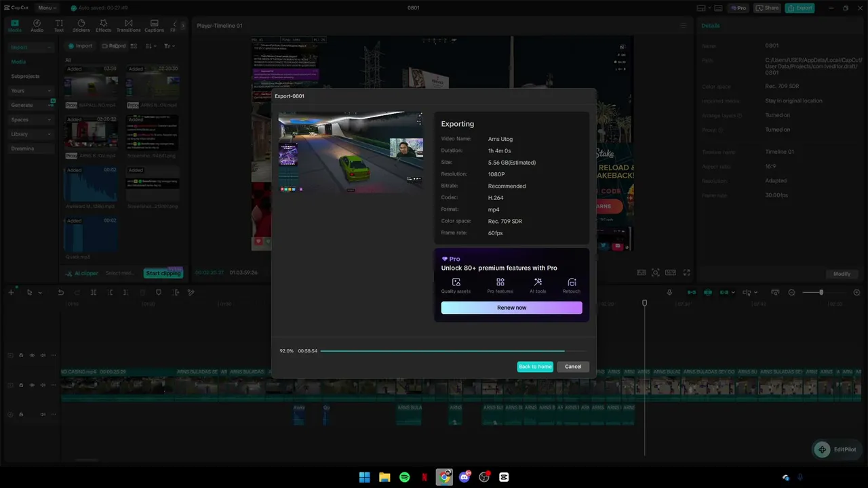
Task: Click the zoom out timeline icon
Action: pyautogui.click(x=791, y=292)
